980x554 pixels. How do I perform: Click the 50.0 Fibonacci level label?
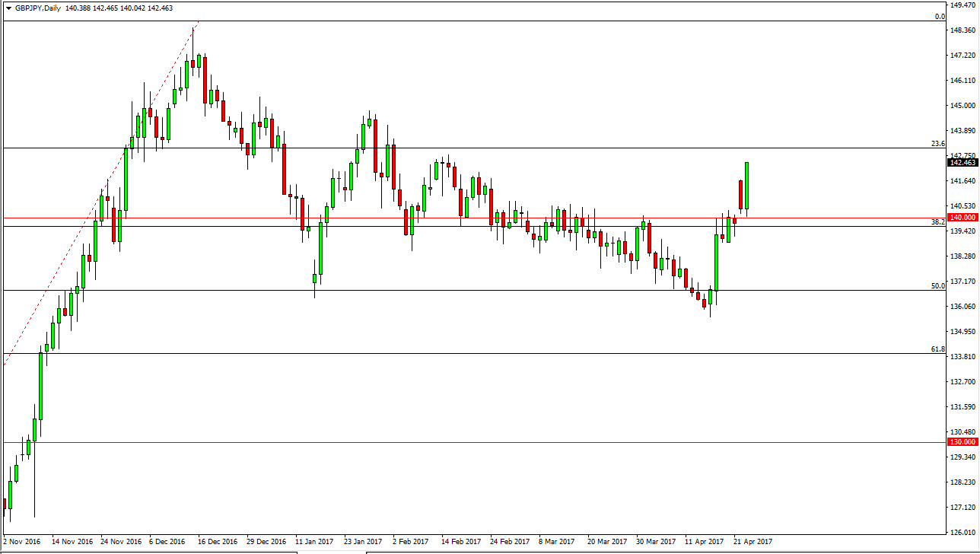(937, 285)
